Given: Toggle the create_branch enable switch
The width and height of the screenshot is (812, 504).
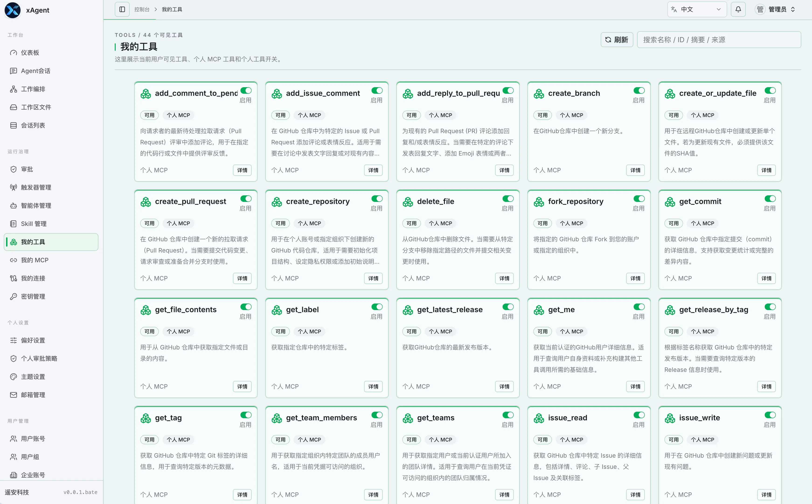Looking at the screenshot, I should 639,90.
